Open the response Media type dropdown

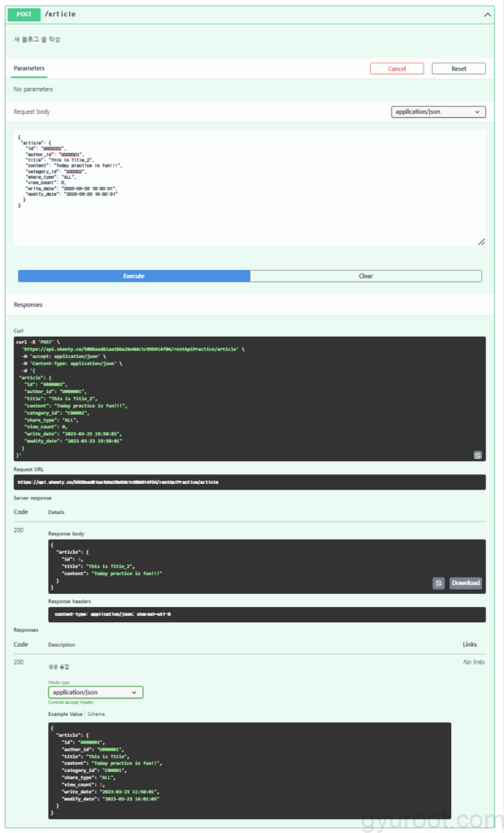tap(96, 692)
